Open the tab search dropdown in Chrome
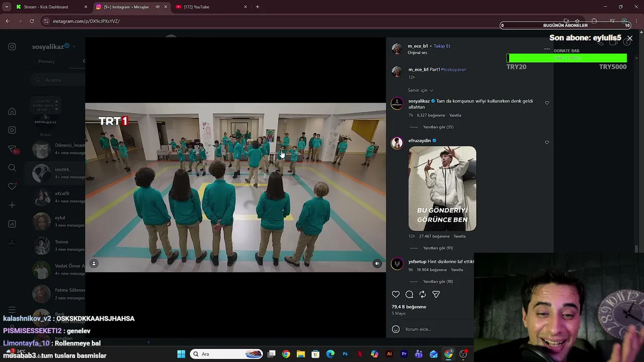 click(7, 7)
